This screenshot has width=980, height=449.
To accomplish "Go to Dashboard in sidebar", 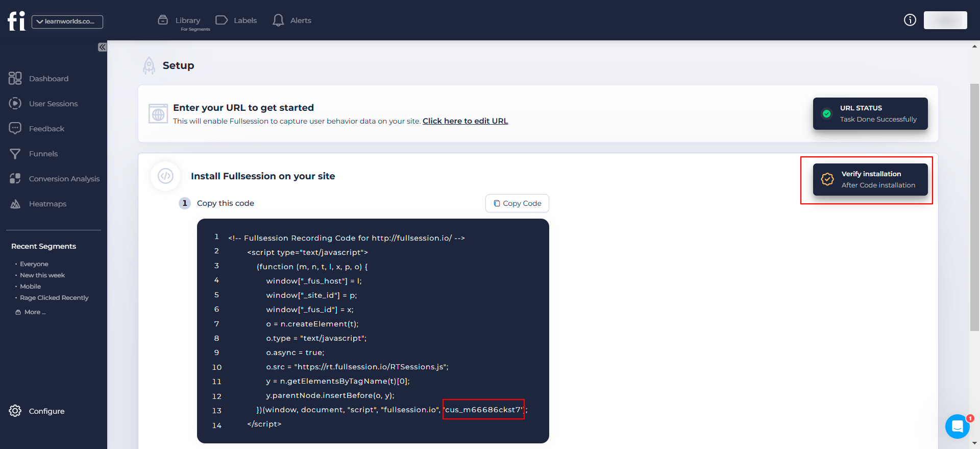I will pyautogui.click(x=48, y=79).
